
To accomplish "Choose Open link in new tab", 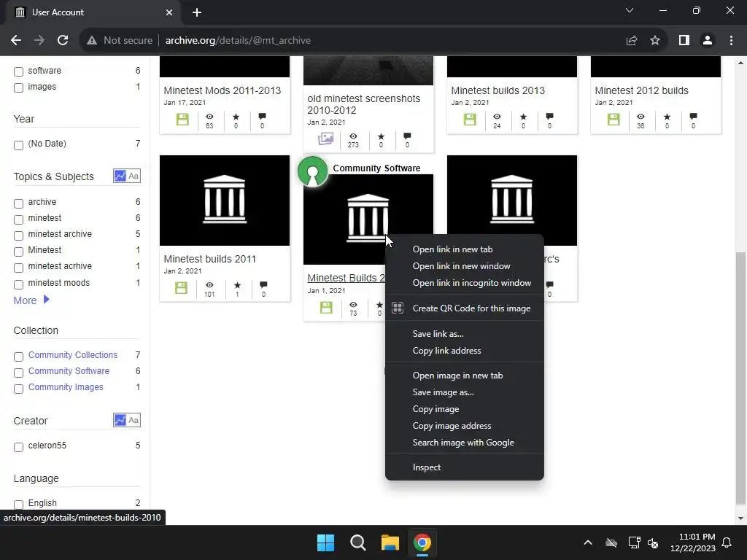I will [x=465, y=249].
